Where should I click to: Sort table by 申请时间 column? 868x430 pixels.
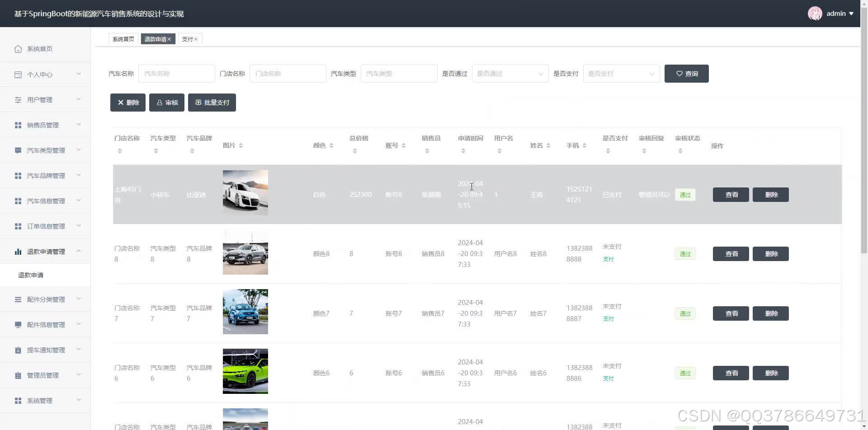coord(463,151)
